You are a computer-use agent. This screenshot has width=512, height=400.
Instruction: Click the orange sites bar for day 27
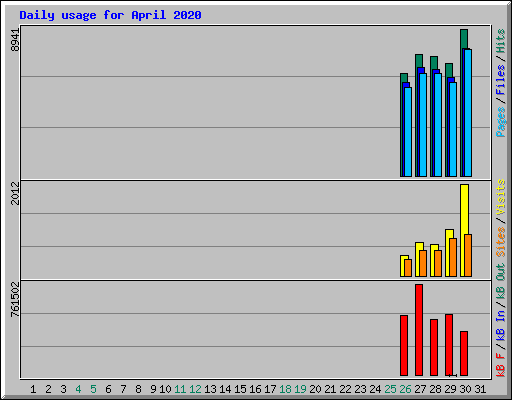click(423, 263)
